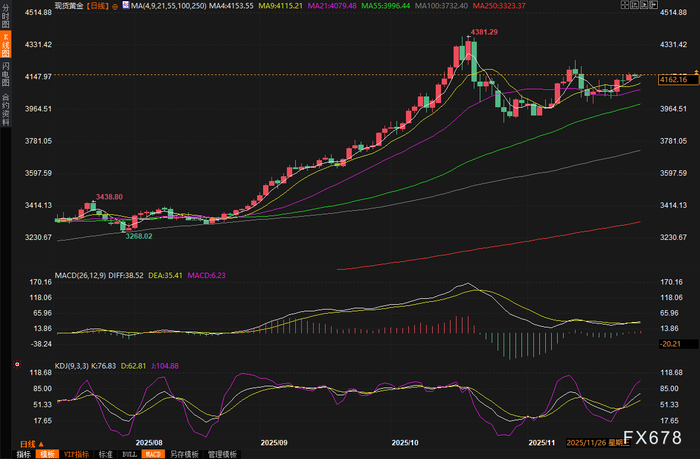Screen dimensions: 700x459
Task: Click the small orange arrow above price tag 4162.16
Action: click(696, 71)
